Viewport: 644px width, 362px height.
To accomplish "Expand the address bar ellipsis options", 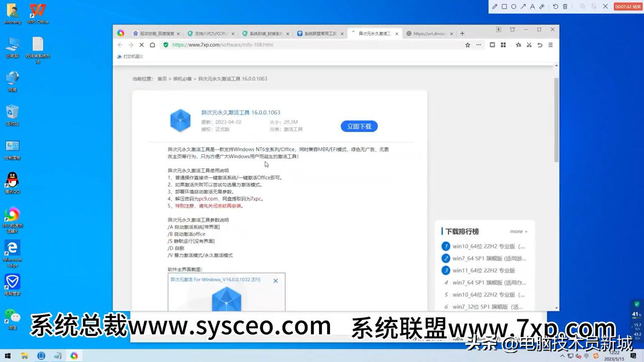I will coord(479,45).
